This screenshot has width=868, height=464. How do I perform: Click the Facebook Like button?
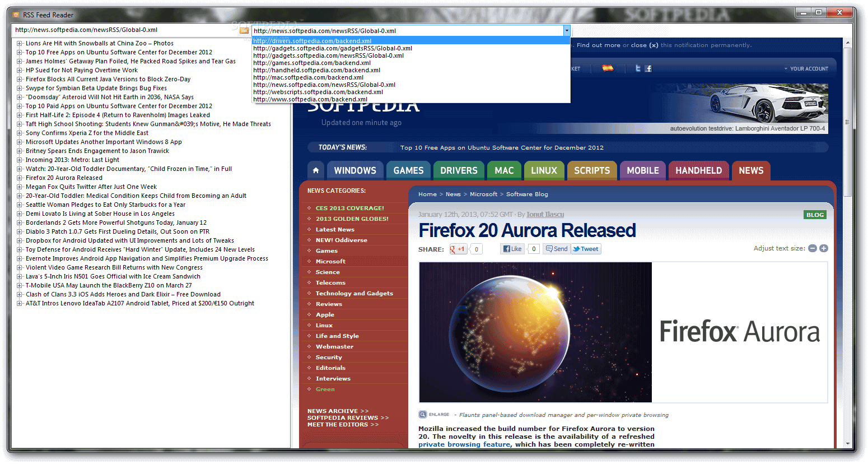pos(512,249)
